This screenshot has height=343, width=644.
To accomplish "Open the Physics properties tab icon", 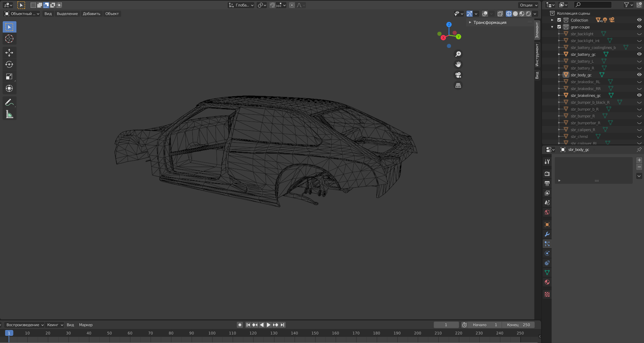I will point(547,253).
